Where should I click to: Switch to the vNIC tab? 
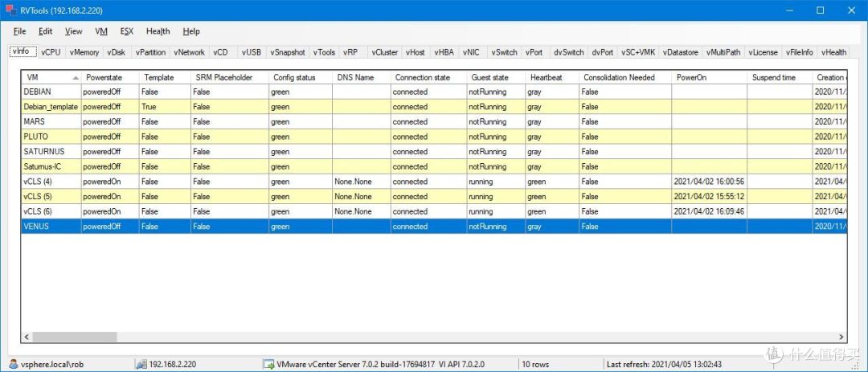[x=472, y=52]
